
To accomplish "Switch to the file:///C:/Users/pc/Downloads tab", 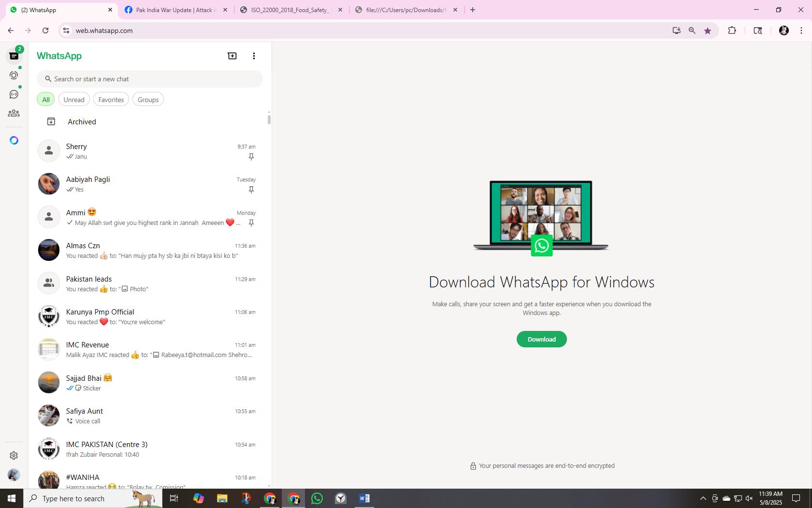I will pyautogui.click(x=406, y=10).
